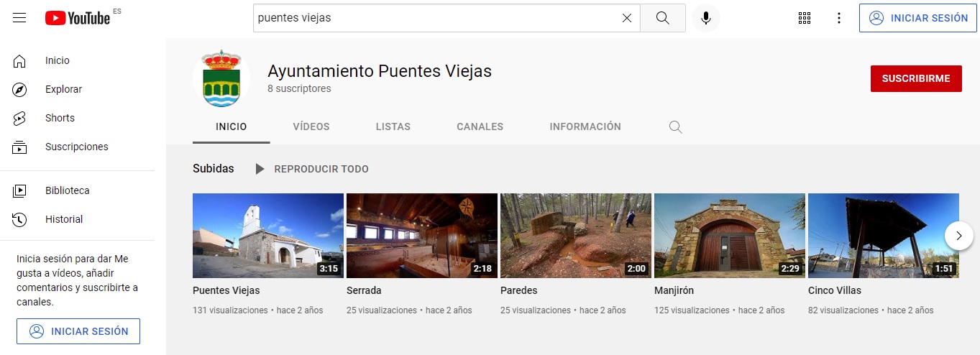Search within channel using magnifier icon
Viewport: 980px width, 355px height.
[675, 127]
